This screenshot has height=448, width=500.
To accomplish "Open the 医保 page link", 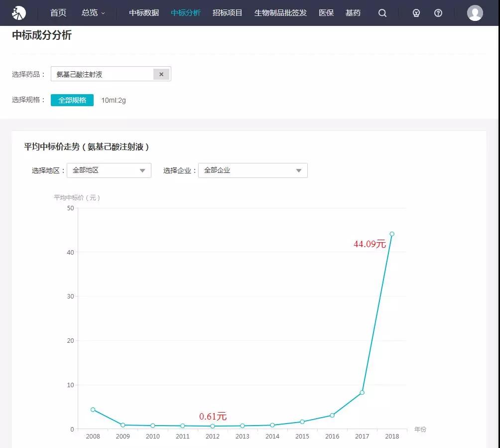I will point(326,13).
